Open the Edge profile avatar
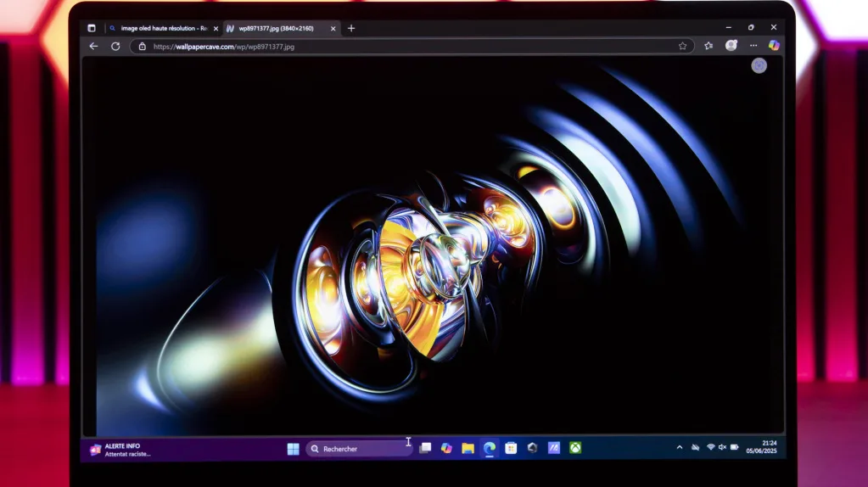The height and width of the screenshot is (487, 868). 731,46
